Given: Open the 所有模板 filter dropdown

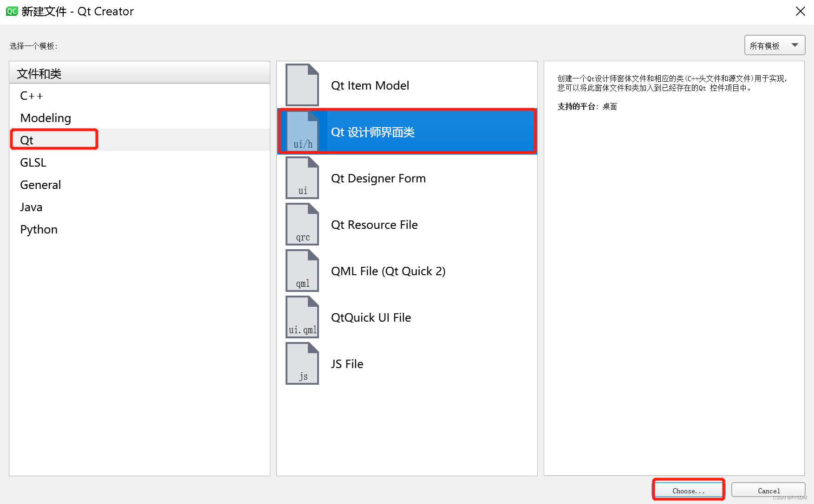Looking at the screenshot, I should click(x=775, y=45).
